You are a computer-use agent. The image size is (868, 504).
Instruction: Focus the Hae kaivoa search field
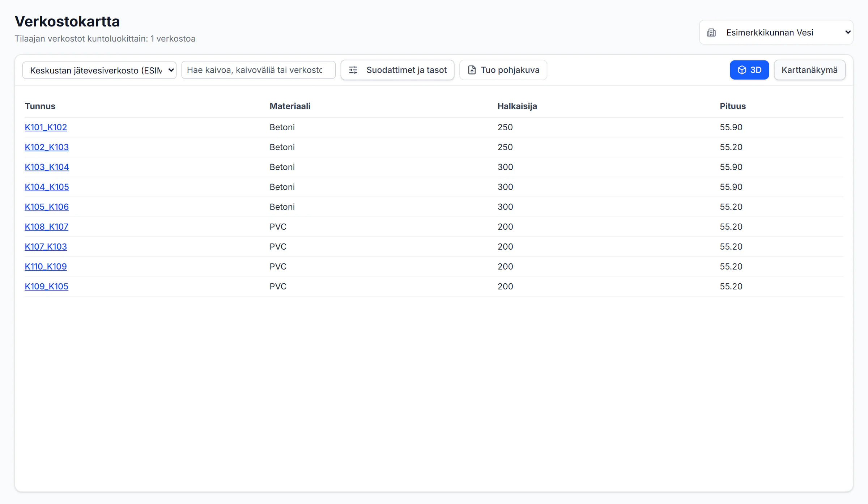click(259, 70)
